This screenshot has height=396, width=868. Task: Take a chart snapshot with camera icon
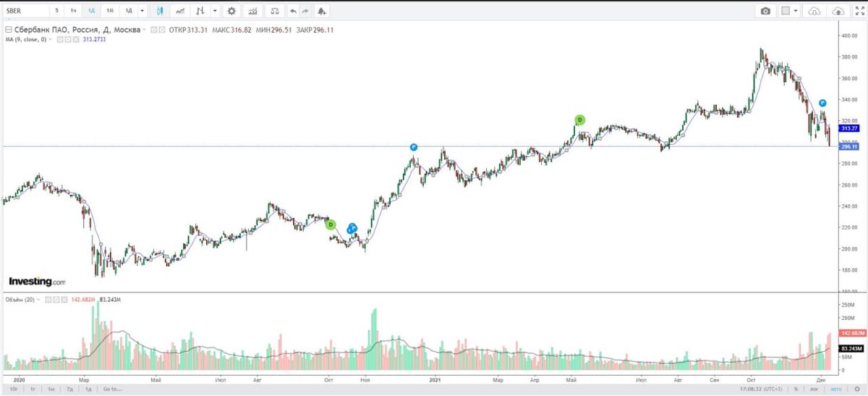pos(765,11)
